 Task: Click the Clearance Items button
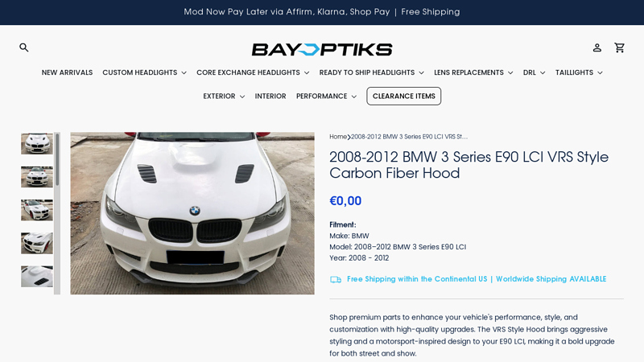(404, 96)
